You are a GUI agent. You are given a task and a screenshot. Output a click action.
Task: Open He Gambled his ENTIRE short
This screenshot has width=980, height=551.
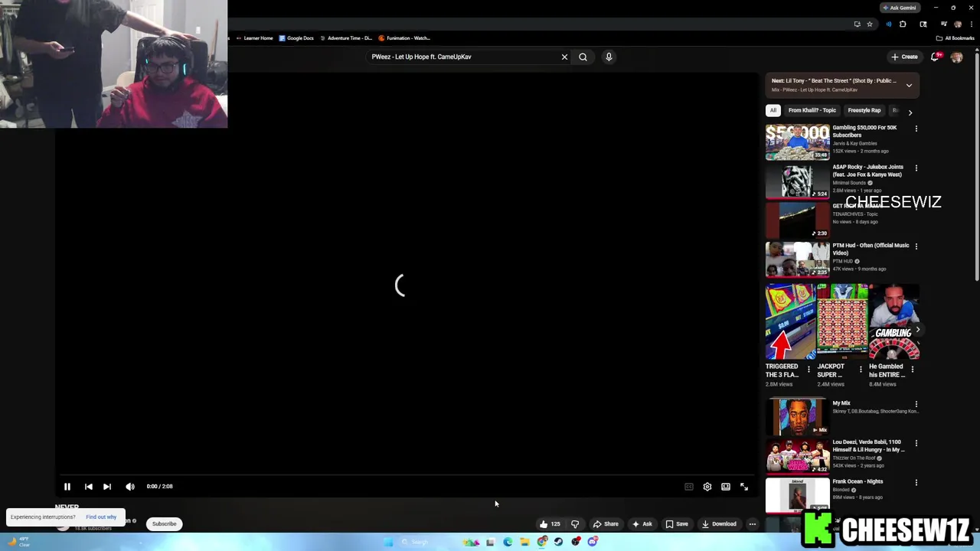893,322
